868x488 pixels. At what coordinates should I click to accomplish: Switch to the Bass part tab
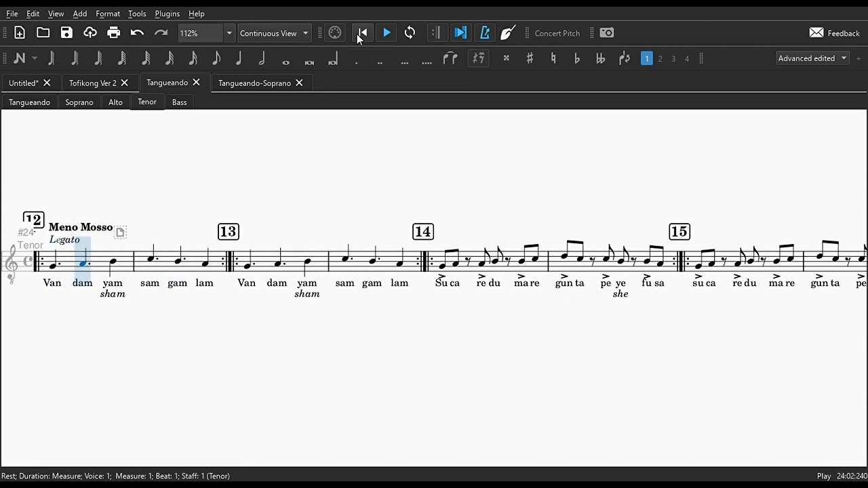(x=180, y=102)
